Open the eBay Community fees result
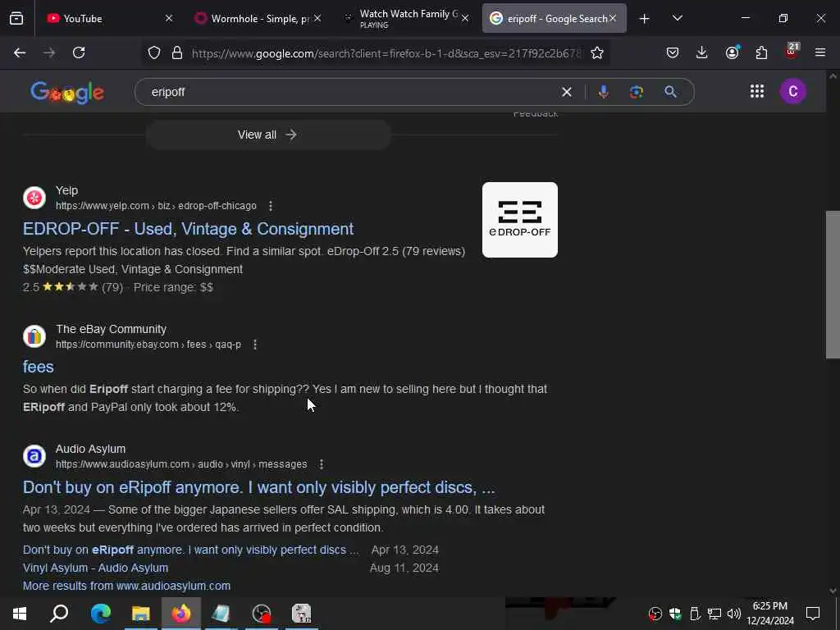Image resolution: width=840 pixels, height=630 pixels. click(x=38, y=367)
